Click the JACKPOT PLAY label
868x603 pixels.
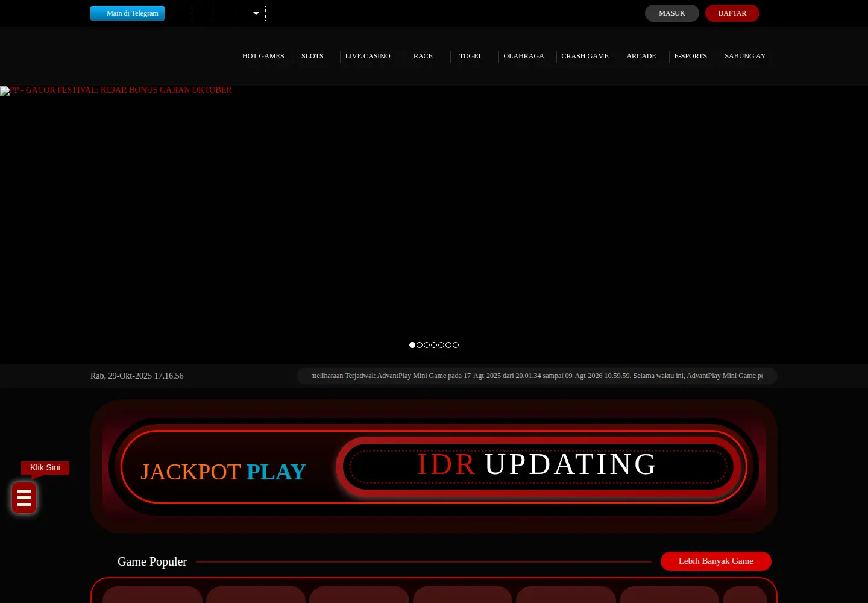coord(223,472)
